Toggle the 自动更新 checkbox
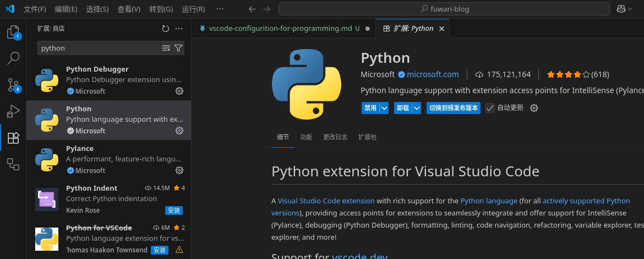 [x=489, y=108]
